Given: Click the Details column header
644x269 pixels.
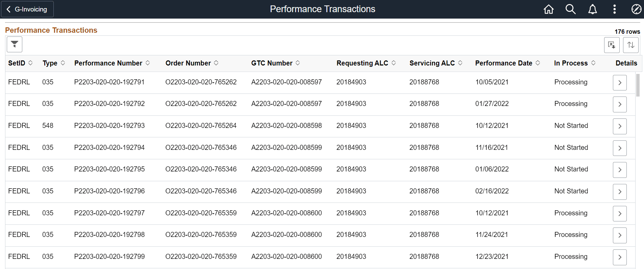Looking at the screenshot, I should (x=626, y=63).
